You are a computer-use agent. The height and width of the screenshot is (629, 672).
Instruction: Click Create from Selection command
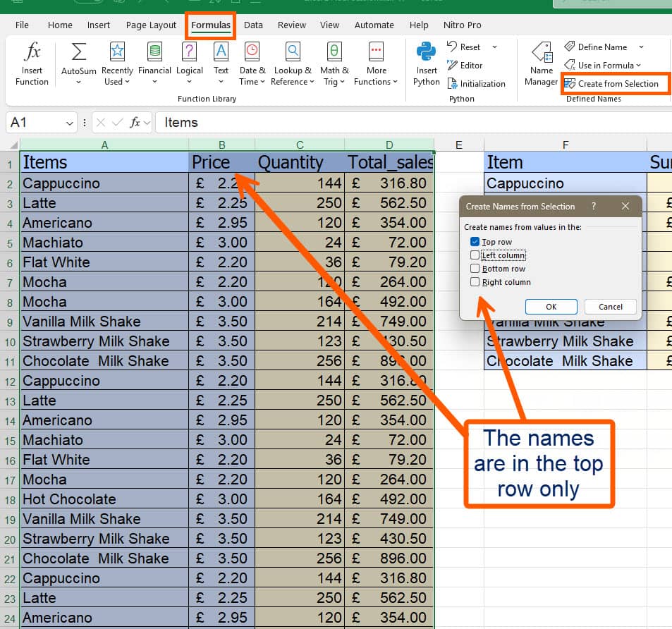611,83
